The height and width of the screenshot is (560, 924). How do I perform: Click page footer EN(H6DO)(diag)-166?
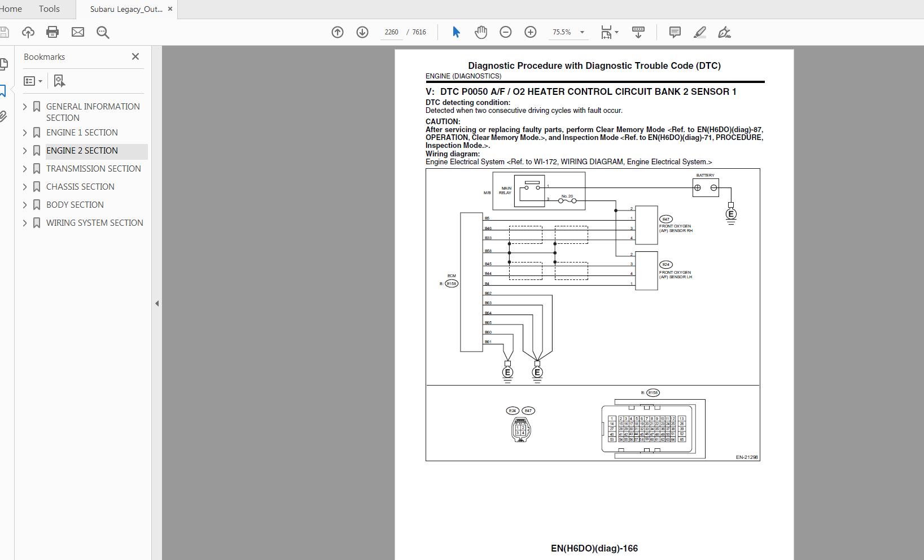tap(594, 548)
